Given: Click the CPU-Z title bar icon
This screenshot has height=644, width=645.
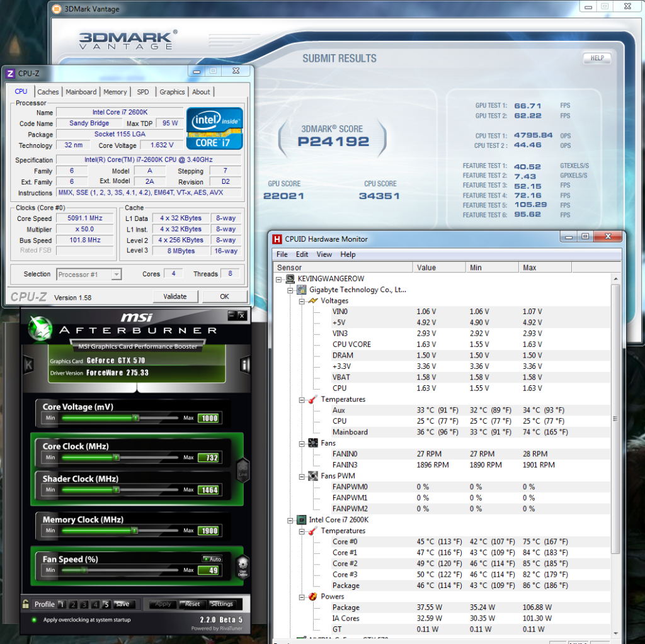Looking at the screenshot, I should pyautogui.click(x=10, y=74).
